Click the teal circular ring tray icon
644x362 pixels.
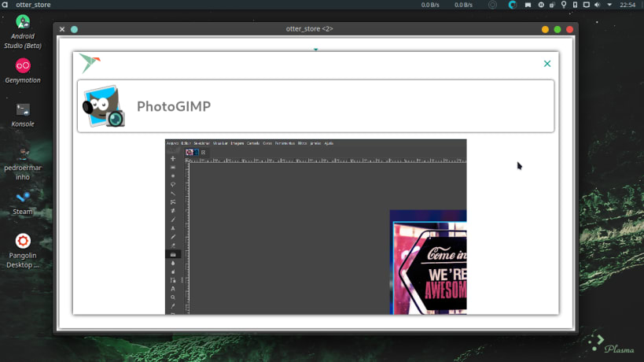512,5
